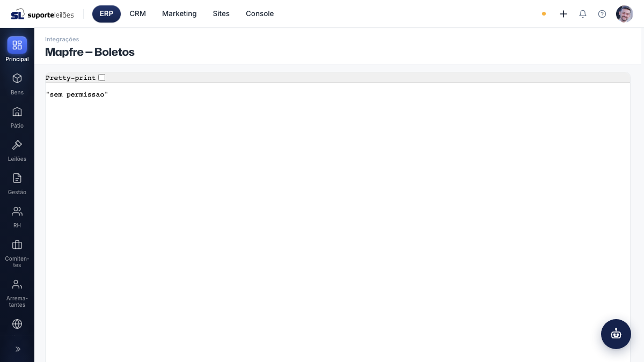The width and height of the screenshot is (644, 362).
Task: Open user profile avatar
Action: click(x=625, y=14)
